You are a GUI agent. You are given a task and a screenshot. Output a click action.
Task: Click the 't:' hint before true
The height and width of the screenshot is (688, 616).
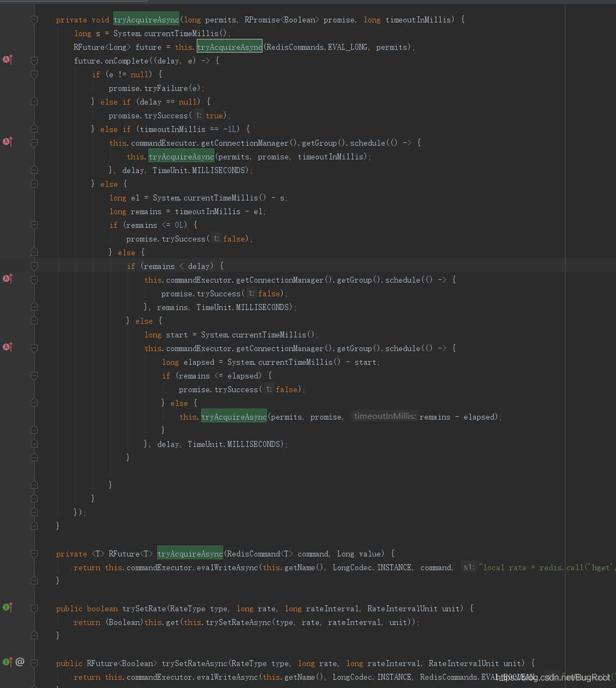199,115
